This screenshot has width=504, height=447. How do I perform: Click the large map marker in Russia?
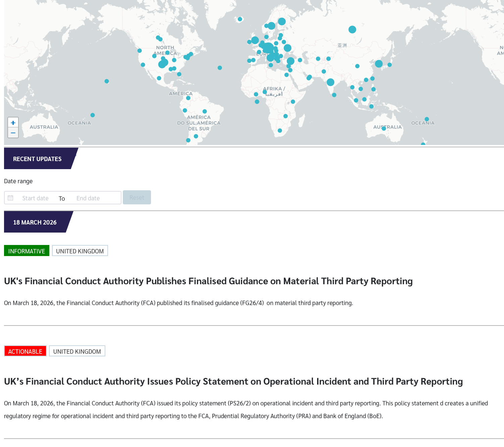352,30
